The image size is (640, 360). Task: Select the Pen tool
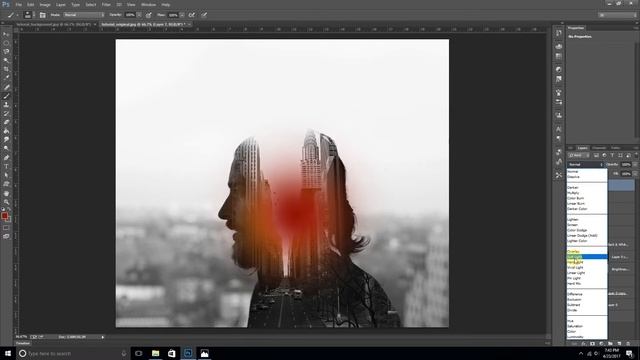[x=6, y=158]
